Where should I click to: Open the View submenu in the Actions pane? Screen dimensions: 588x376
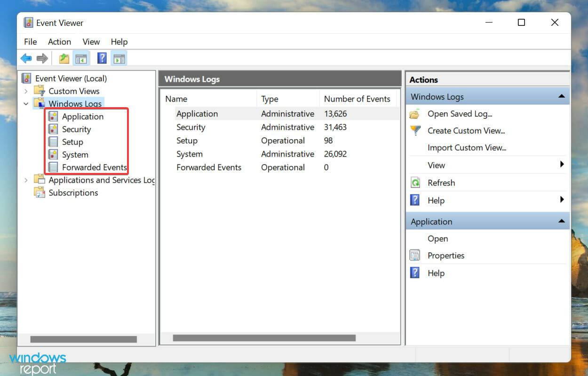click(x=436, y=165)
